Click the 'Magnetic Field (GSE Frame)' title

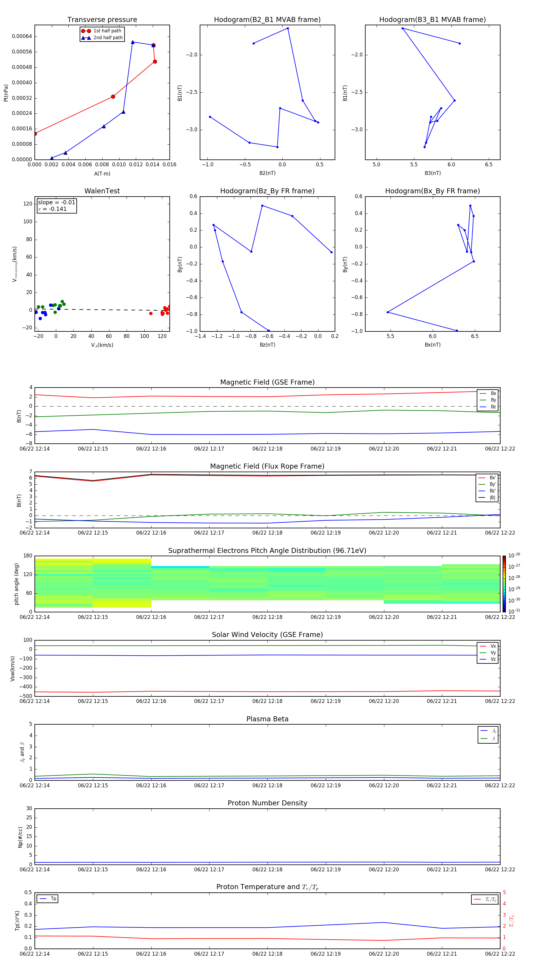pos(267,382)
